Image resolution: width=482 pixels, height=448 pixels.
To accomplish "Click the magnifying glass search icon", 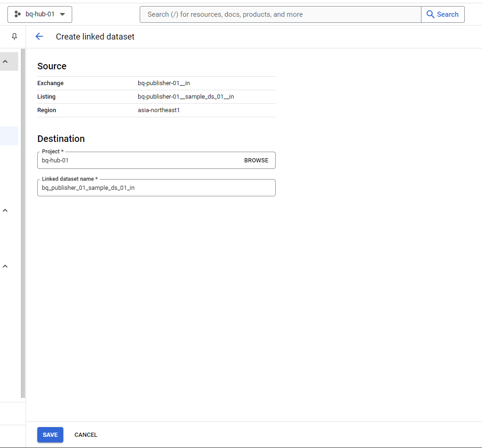I will coord(430,14).
